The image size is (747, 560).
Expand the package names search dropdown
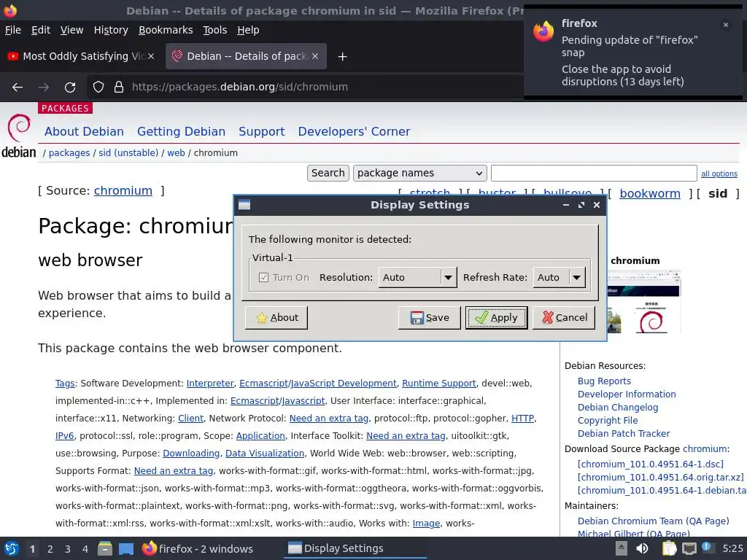[419, 173]
